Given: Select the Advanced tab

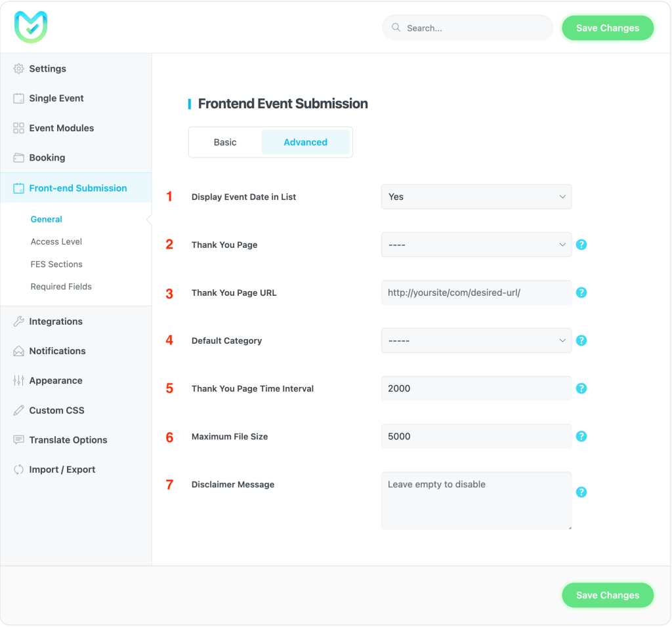Looking at the screenshot, I should coord(305,142).
